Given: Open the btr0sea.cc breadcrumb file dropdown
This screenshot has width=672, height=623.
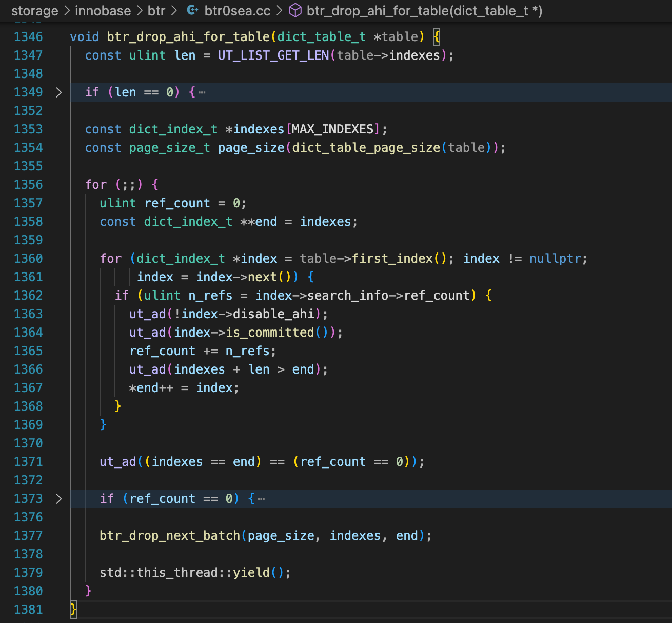Looking at the screenshot, I should pos(237,10).
